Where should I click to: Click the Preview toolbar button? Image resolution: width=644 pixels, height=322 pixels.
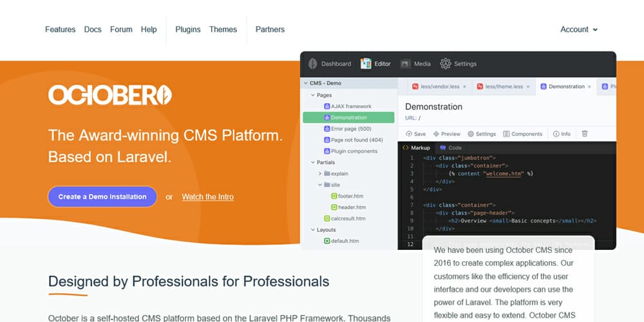tap(447, 134)
